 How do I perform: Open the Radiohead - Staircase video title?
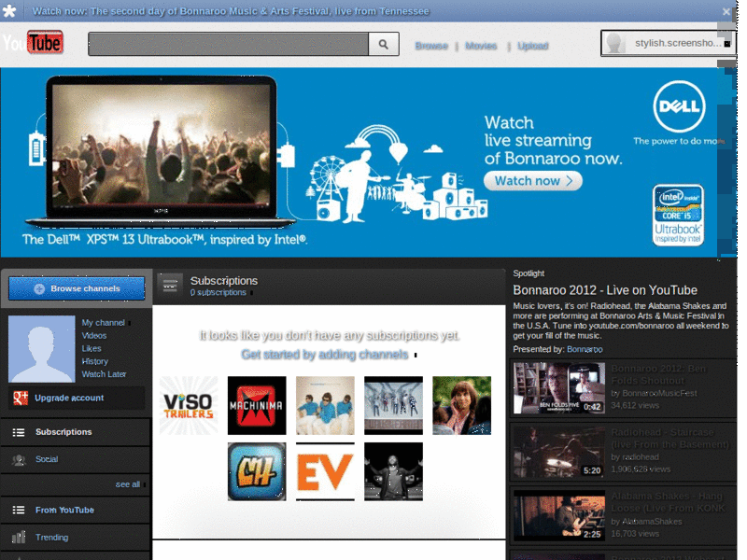[x=669, y=438]
